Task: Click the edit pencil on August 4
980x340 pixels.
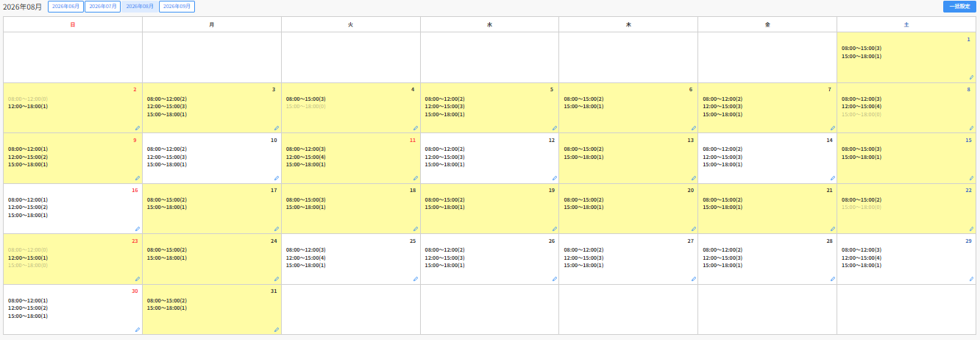Action: point(416,127)
